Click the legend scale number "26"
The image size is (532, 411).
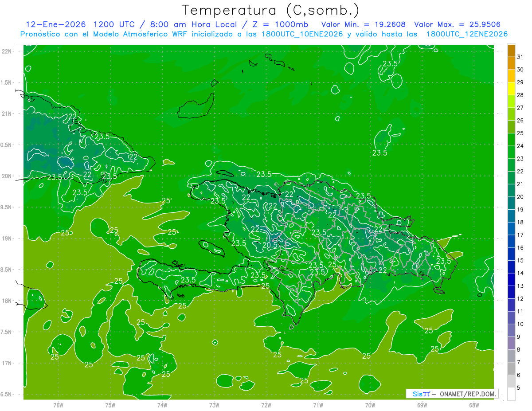(x=520, y=120)
